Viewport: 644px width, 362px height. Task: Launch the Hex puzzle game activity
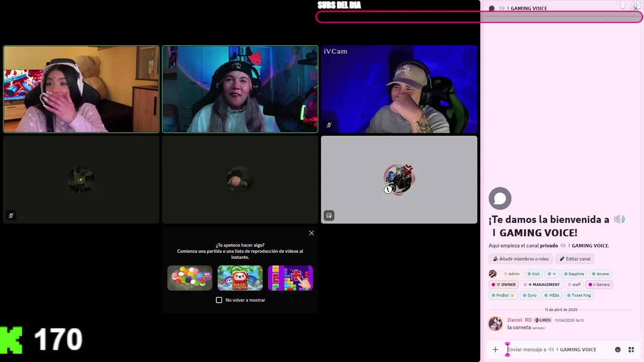(190, 278)
